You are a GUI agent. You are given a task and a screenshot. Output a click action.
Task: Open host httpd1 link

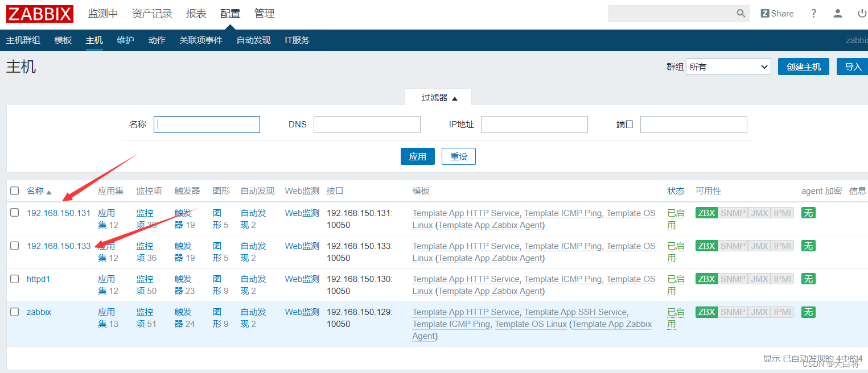pos(38,279)
